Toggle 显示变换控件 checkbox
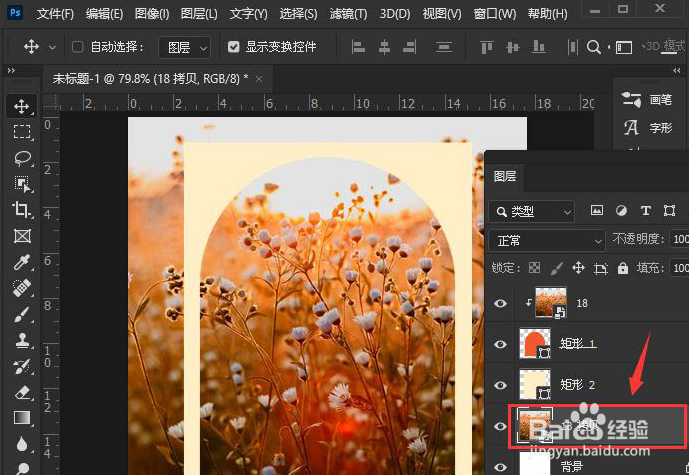 234,47
